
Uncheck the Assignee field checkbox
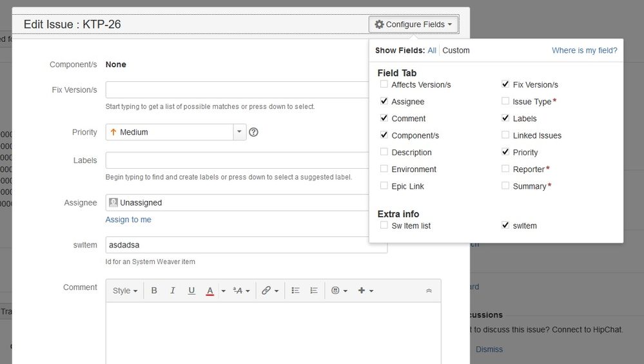click(x=384, y=101)
